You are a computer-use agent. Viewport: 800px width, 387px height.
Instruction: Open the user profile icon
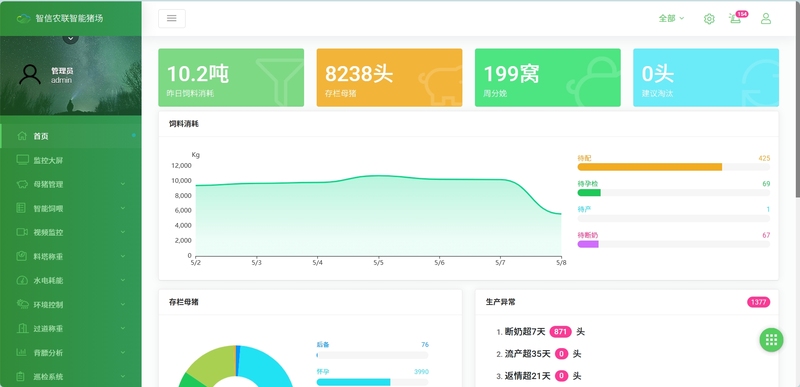pyautogui.click(x=766, y=19)
